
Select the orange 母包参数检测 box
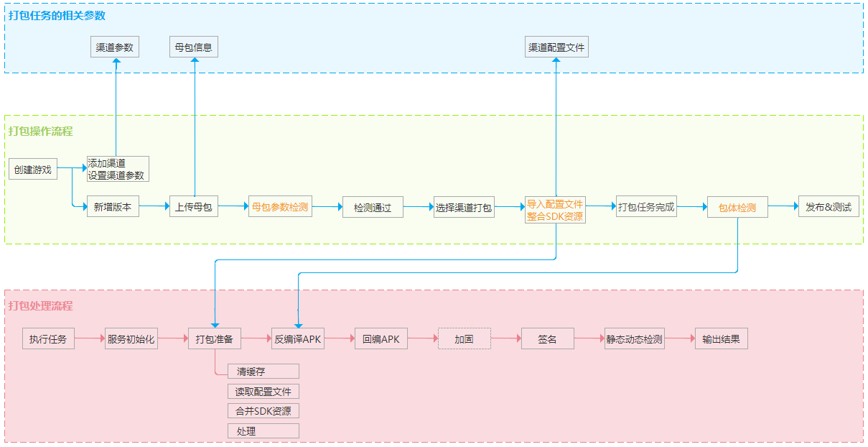click(280, 207)
